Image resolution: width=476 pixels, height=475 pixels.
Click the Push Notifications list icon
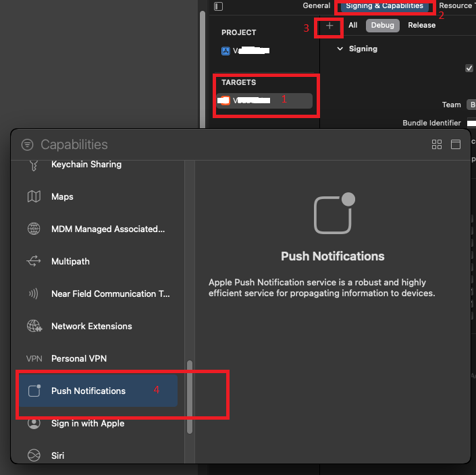(34, 391)
